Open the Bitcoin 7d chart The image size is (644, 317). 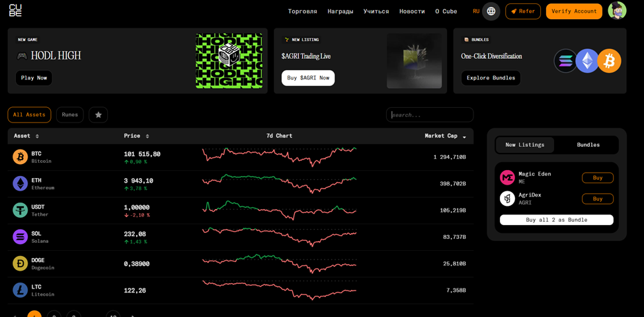click(x=279, y=157)
